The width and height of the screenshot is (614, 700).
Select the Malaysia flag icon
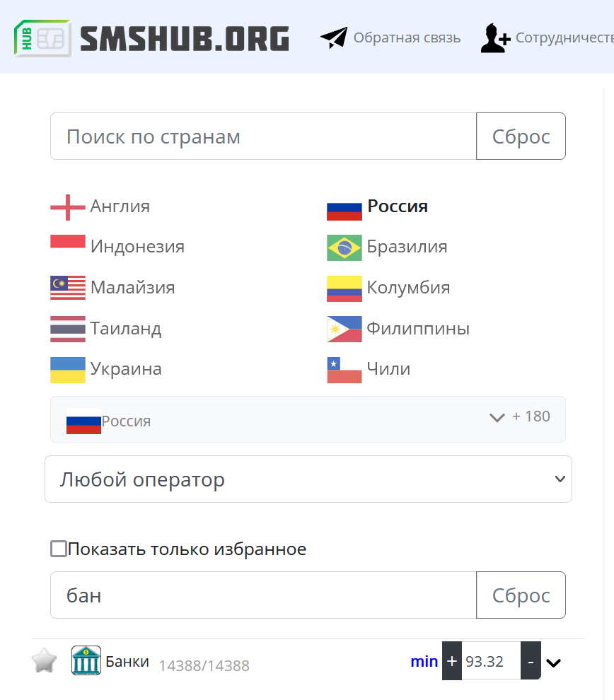(68, 288)
